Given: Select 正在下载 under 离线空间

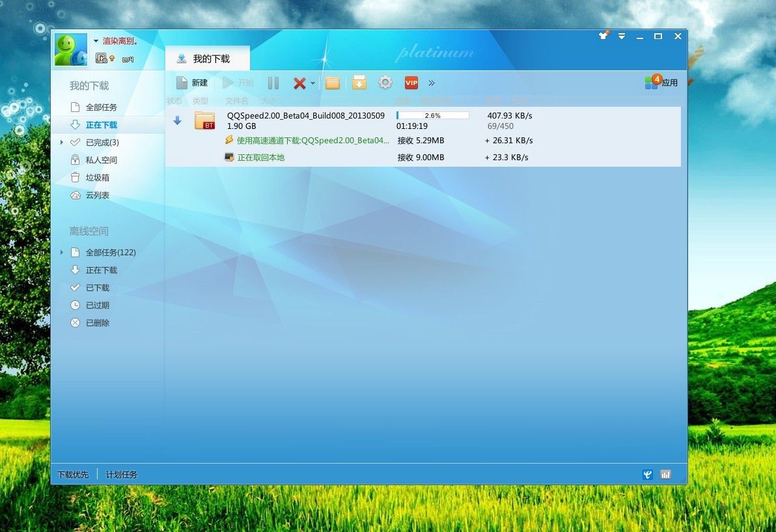Looking at the screenshot, I should 101,270.
